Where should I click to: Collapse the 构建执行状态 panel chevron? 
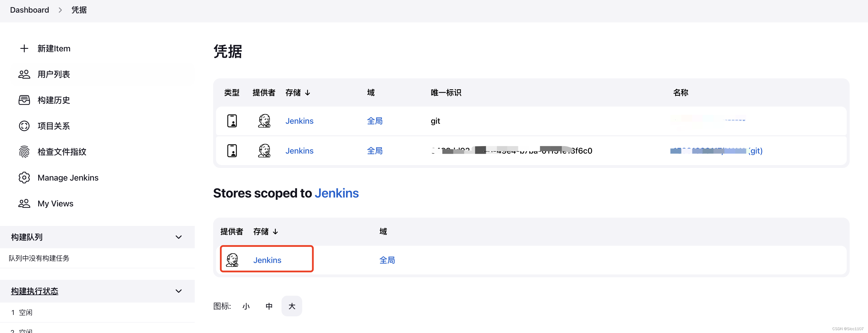179,291
